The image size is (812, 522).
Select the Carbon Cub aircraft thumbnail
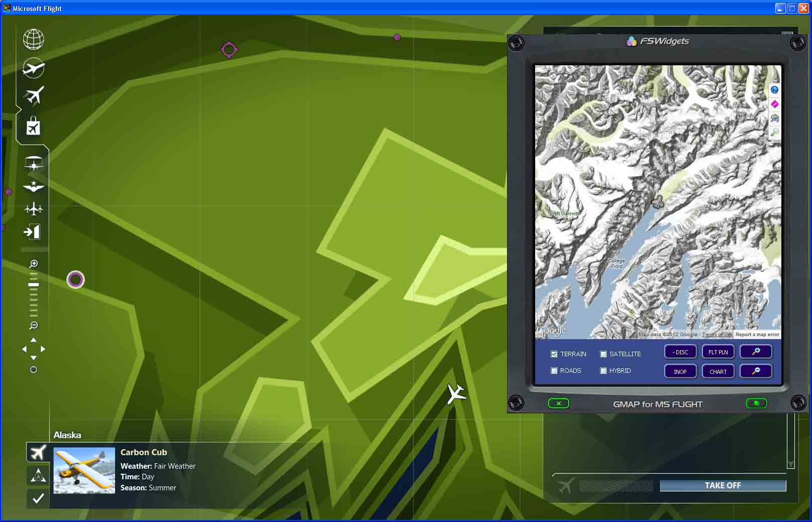tap(84, 471)
